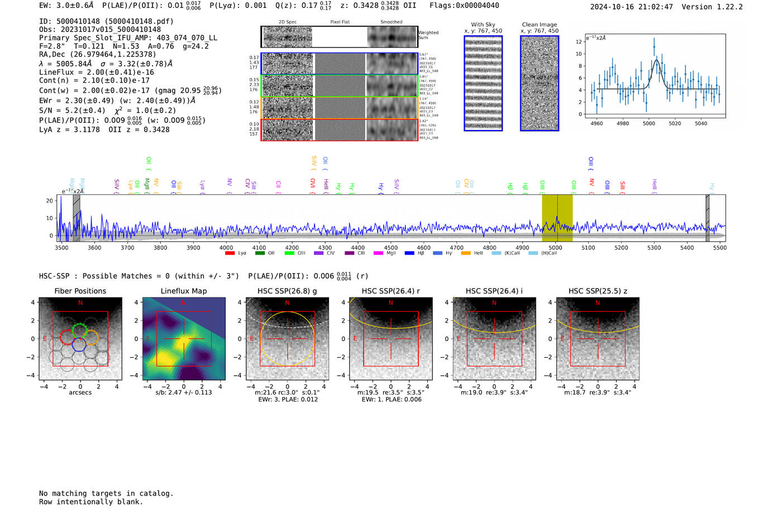The image size is (782, 532).
Task: Click the 2024-10-16 21:02:47 timestamp
Action: point(632,7)
